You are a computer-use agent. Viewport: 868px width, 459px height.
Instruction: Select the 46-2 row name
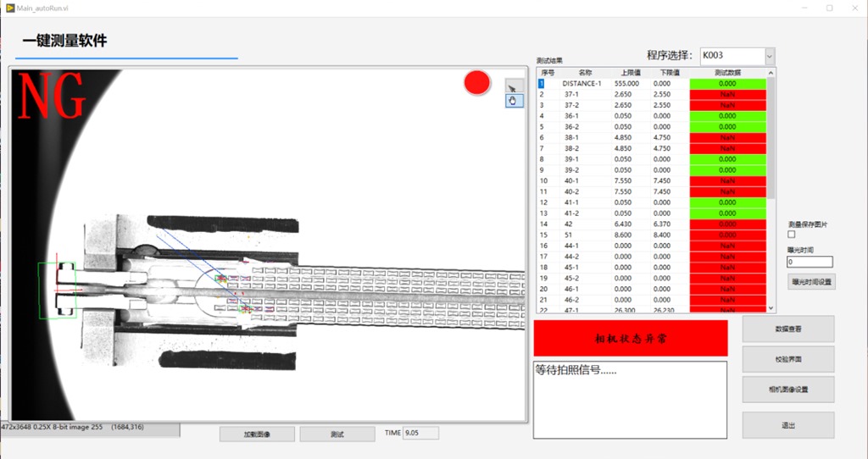(x=572, y=300)
